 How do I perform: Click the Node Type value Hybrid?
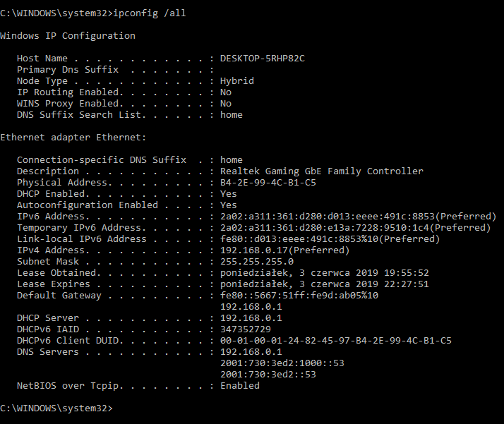(x=237, y=81)
